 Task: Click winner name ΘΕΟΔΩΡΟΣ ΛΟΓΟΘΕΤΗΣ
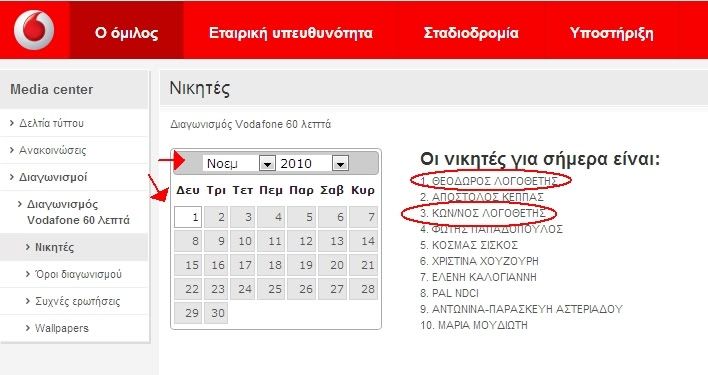(494, 181)
